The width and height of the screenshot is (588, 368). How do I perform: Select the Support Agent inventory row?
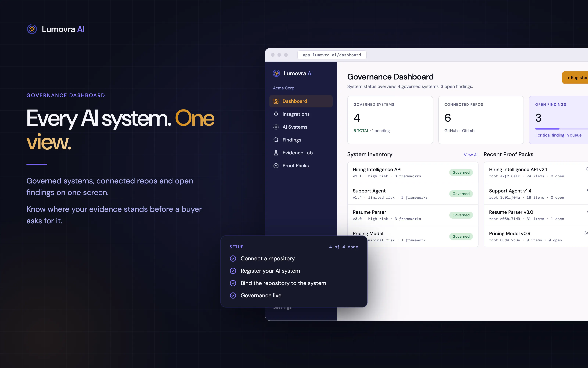click(x=413, y=194)
